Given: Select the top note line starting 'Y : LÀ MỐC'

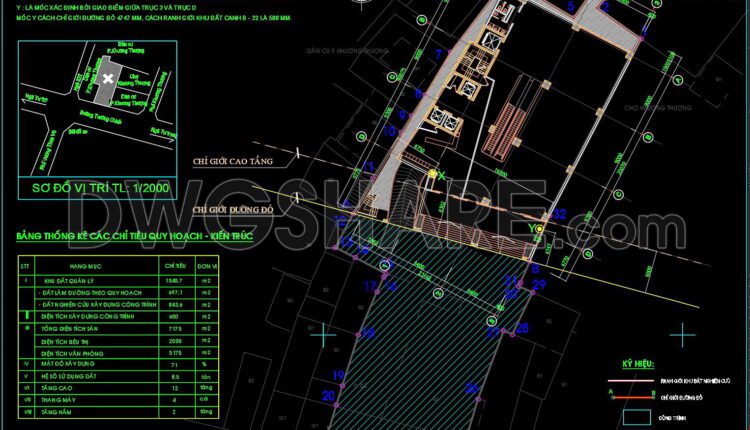Looking at the screenshot, I should click(106, 8).
